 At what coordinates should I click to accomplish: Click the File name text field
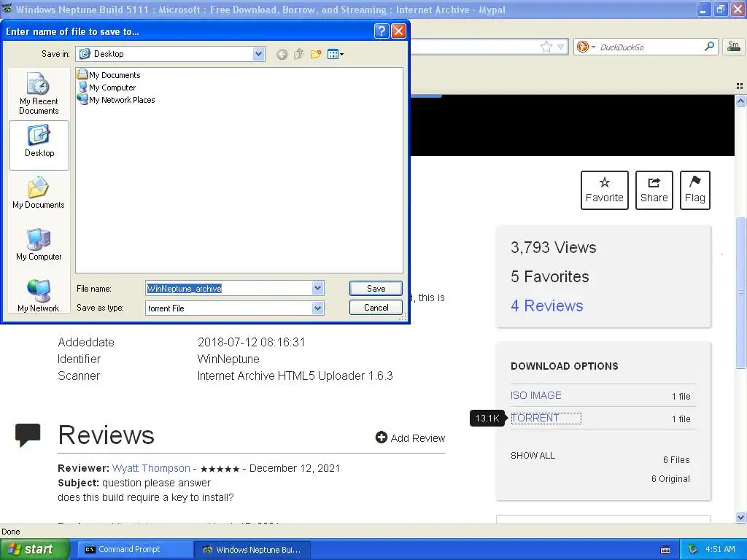pos(228,288)
